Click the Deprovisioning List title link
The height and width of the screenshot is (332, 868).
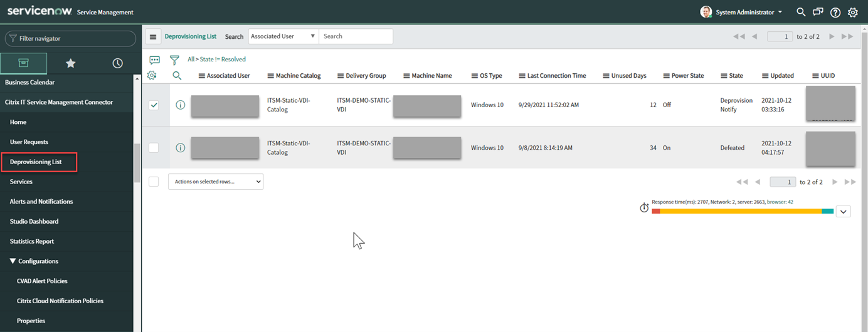click(x=191, y=36)
